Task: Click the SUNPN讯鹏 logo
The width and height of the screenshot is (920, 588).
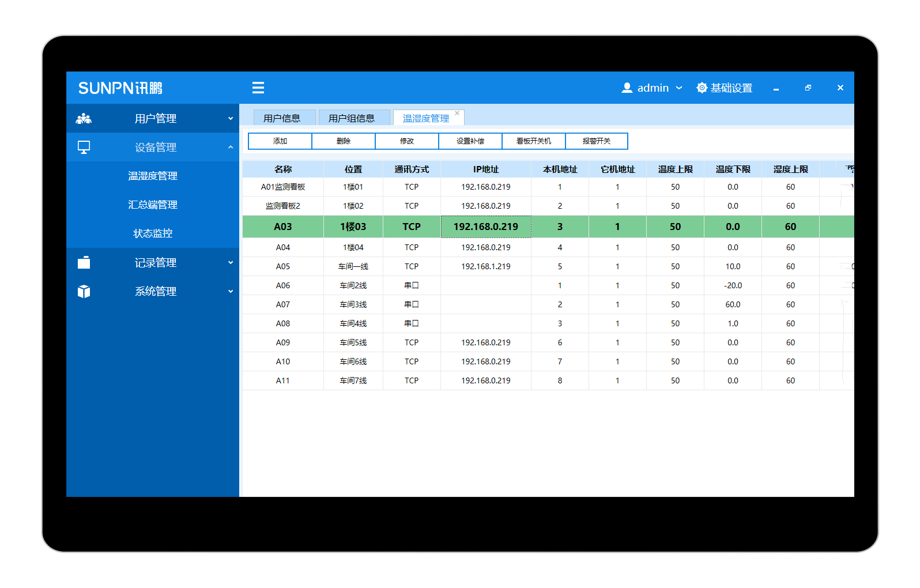Action: [x=120, y=88]
